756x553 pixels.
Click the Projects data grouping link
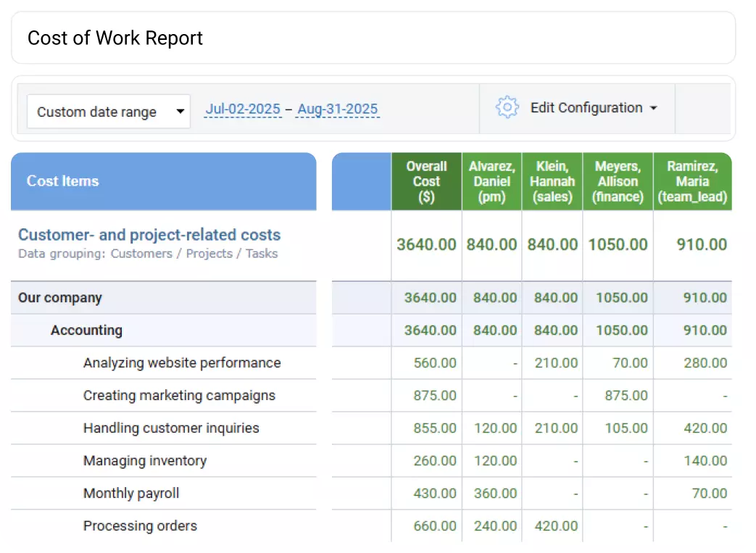pos(209,254)
